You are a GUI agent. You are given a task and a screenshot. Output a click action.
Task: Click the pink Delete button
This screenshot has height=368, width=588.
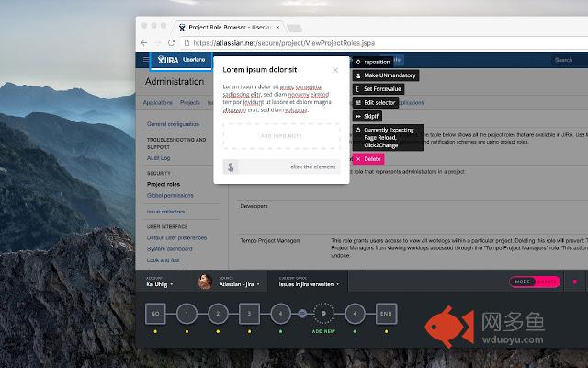[x=368, y=159]
